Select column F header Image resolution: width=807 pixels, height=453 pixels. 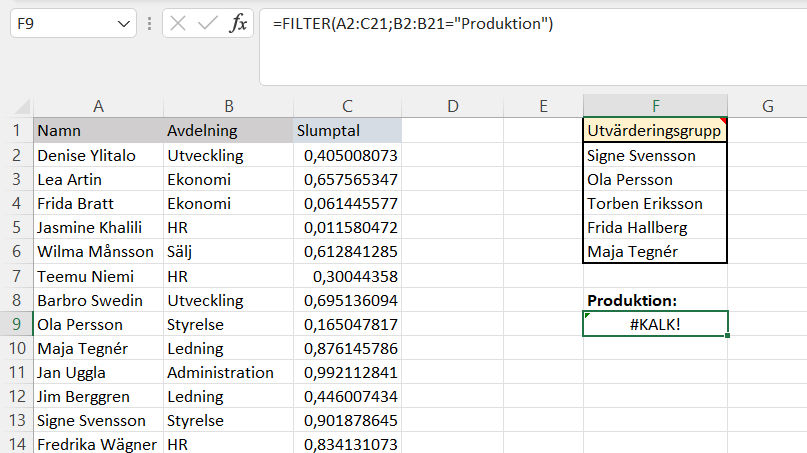[655, 106]
